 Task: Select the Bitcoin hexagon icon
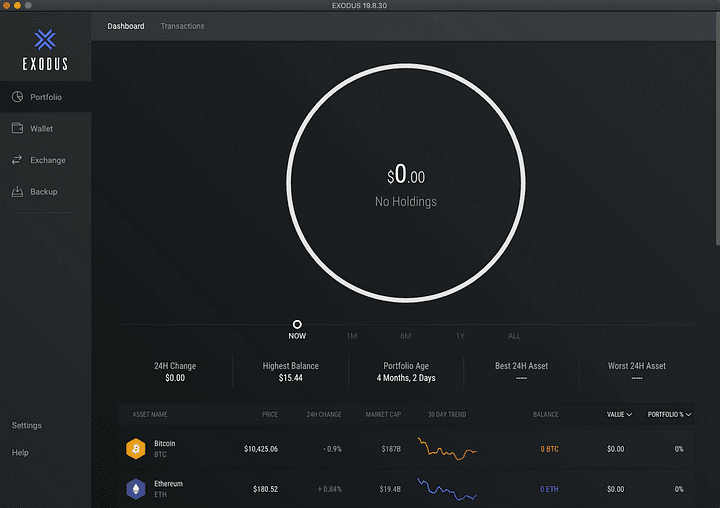135,449
